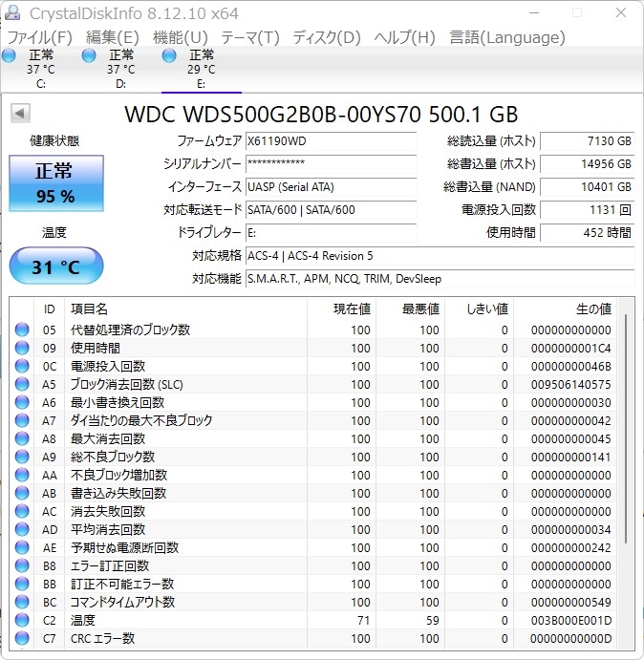The image size is (644, 660).
Task: Click the firmware field X61190WD
Action: pyautogui.click(x=331, y=141)
